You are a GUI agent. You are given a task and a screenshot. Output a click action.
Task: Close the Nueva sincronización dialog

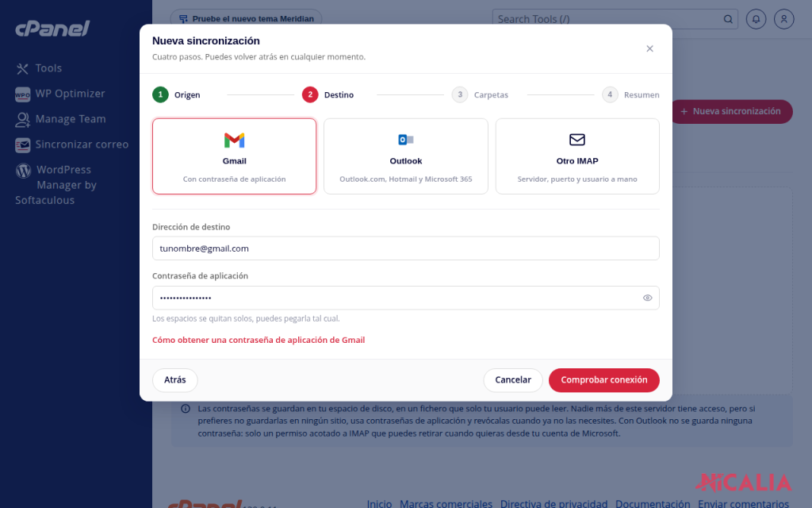[650, 48]
